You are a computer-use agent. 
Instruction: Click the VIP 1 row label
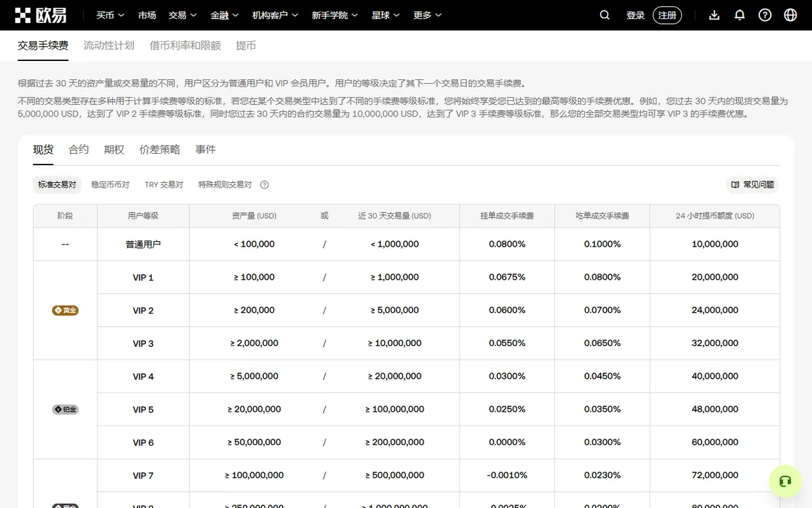143,278
